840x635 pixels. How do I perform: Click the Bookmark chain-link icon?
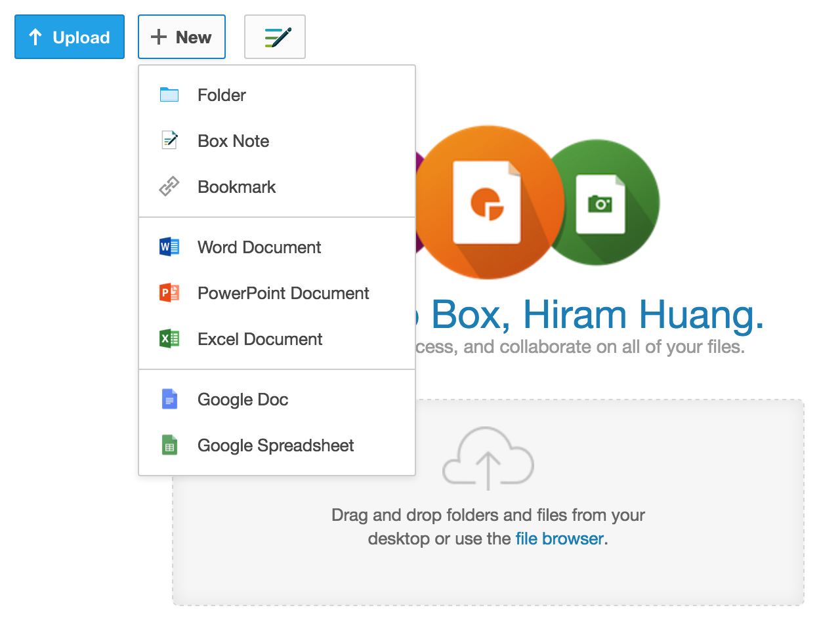(169, 186)
